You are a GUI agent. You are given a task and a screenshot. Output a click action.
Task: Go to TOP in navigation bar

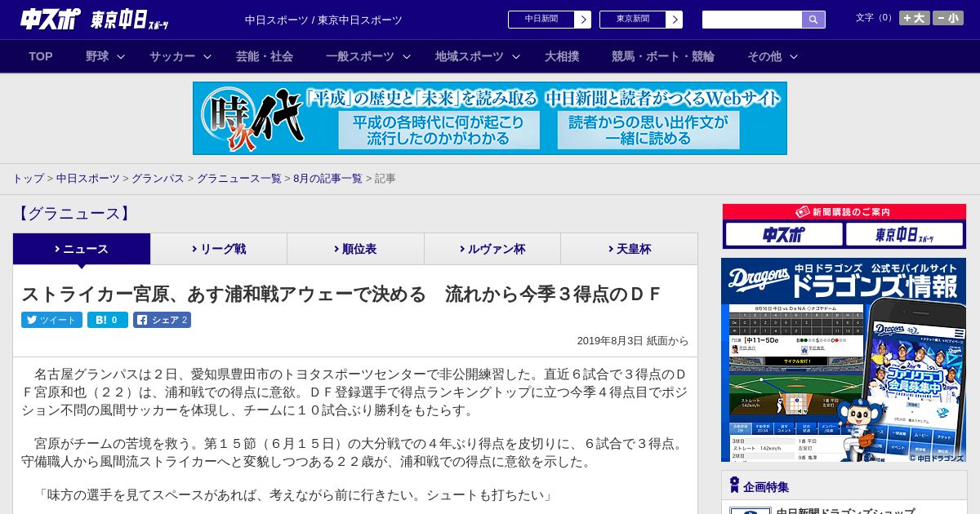pyautogui.click(x=41, y=56)
